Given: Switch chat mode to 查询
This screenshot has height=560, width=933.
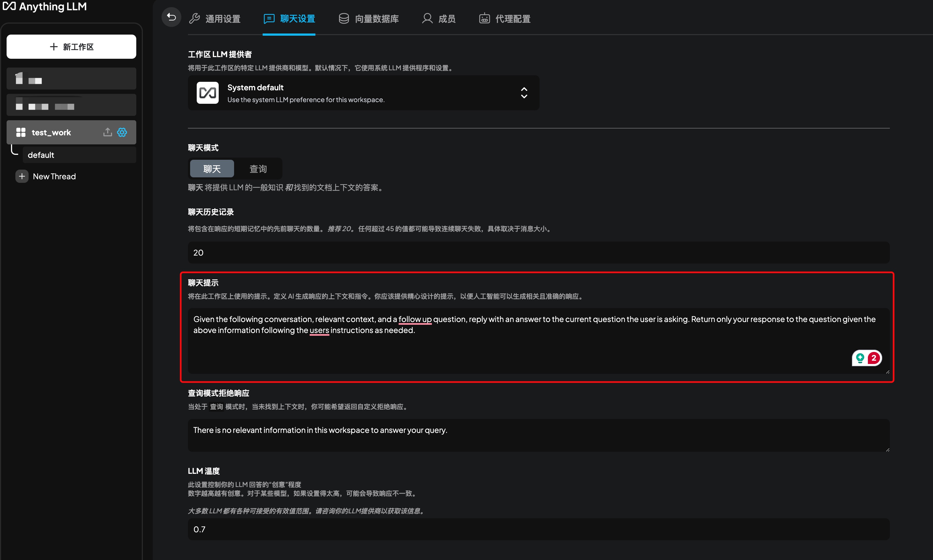Looking at the screenshot, I should click(258, 168).
